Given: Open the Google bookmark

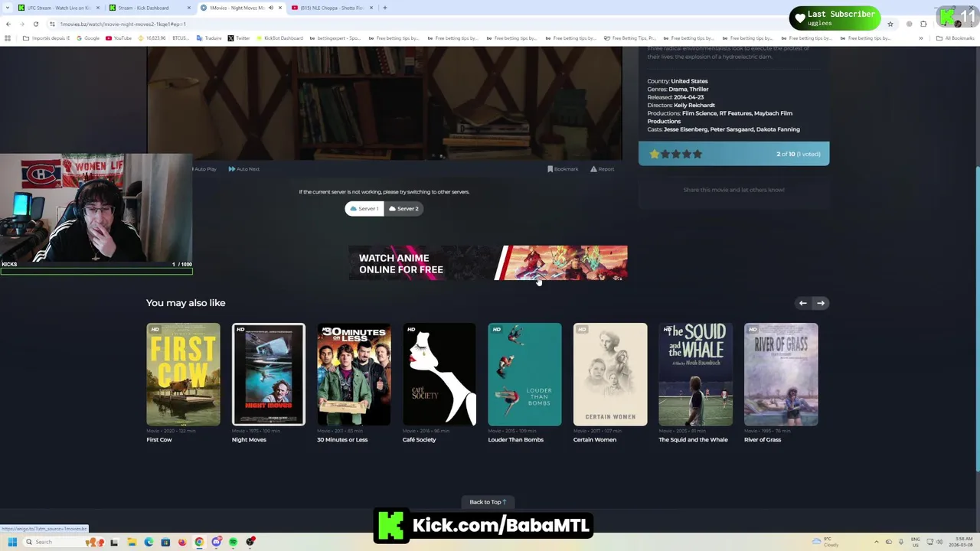Looking at the screenshot, I should point(87,38).
